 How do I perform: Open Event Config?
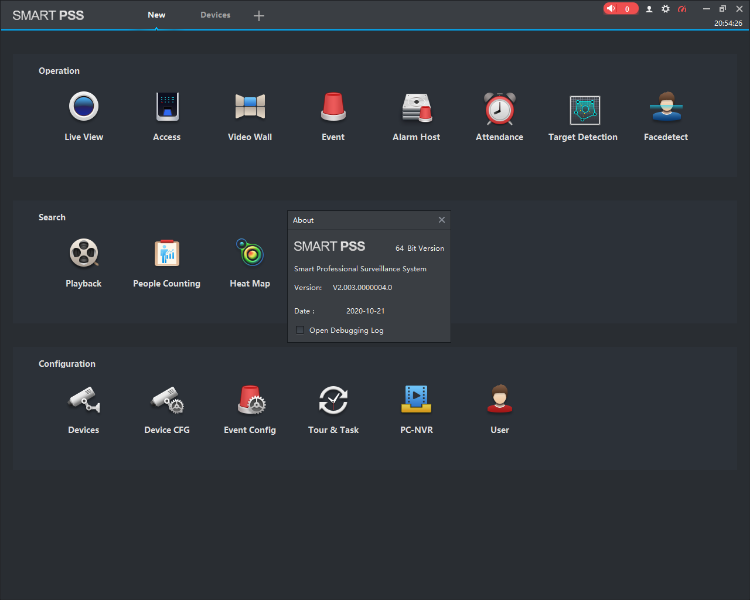coord(250,409)
